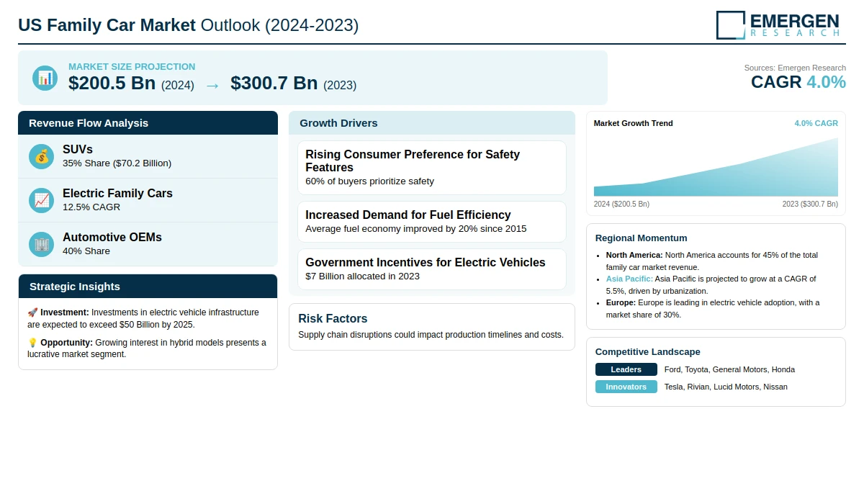Viewport: 864px width, 504px height.
Task: Click the bar chart icon beside Market Size Projection
Action: (x=45, y=78)
